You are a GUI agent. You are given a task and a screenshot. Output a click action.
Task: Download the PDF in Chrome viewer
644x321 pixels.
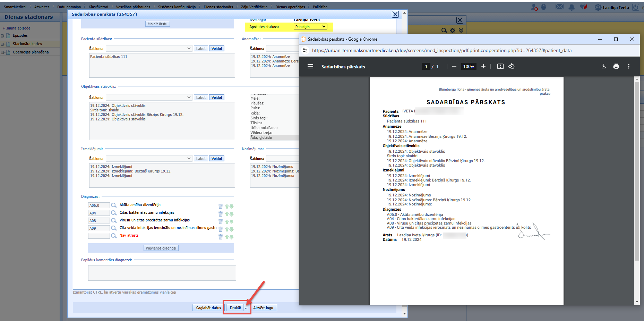click(x=604, y=66)
